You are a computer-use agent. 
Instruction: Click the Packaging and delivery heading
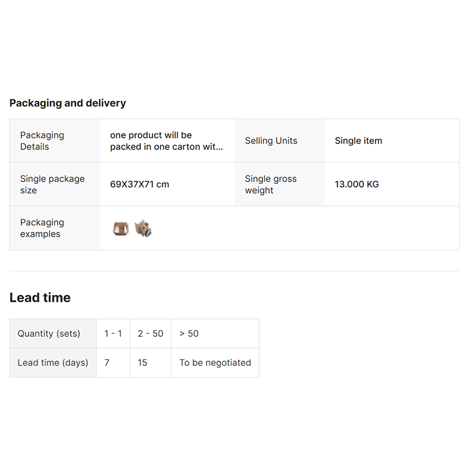[68, 103]
